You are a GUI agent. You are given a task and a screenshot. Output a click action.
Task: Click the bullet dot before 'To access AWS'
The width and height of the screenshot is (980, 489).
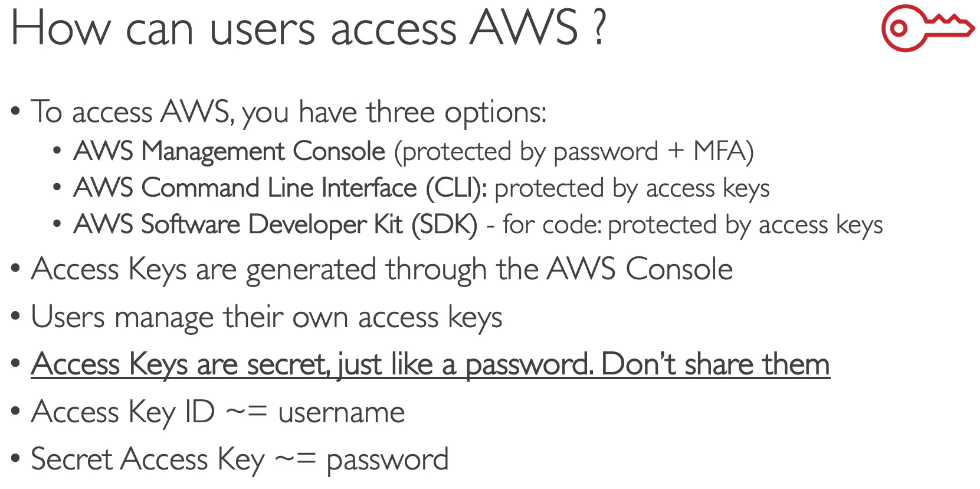pos(16,111)
